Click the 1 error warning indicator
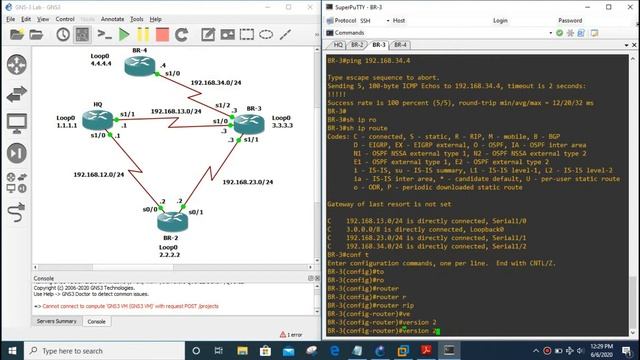This screenshot has height=360, width=640. coord(291,335)
